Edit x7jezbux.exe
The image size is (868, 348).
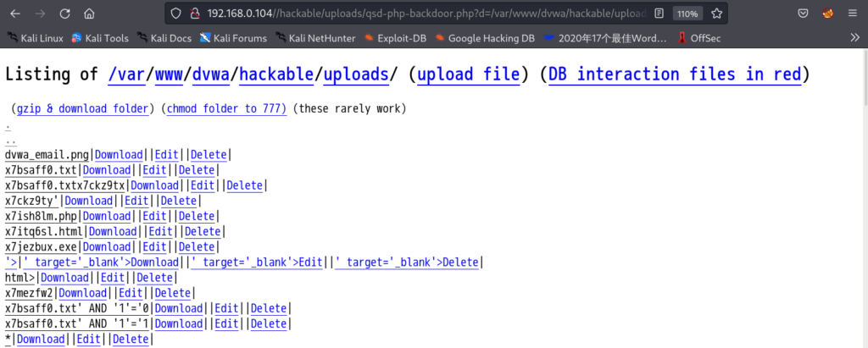(155, 246)
